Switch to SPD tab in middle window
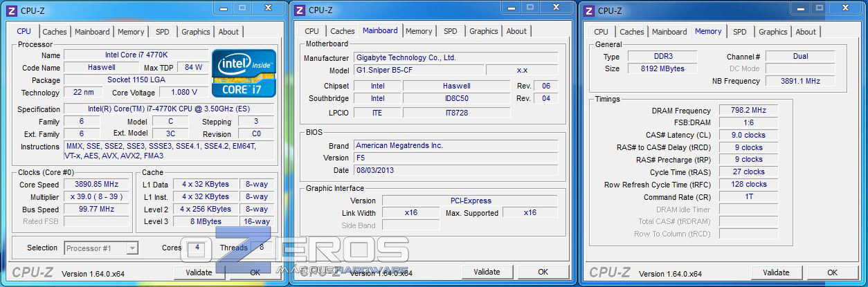Viewport: 868px width, 287px height. (451, 31)
